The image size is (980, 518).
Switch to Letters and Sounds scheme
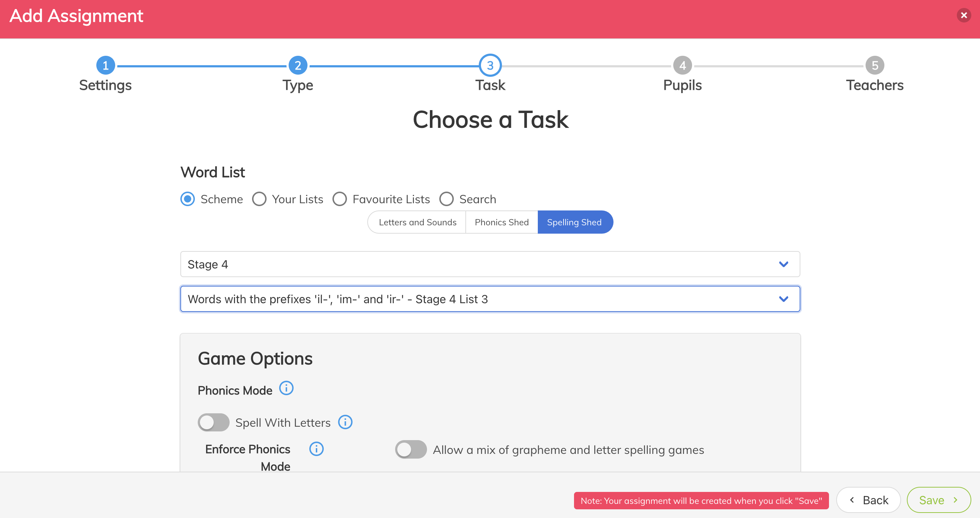click(x=417, y=222)
